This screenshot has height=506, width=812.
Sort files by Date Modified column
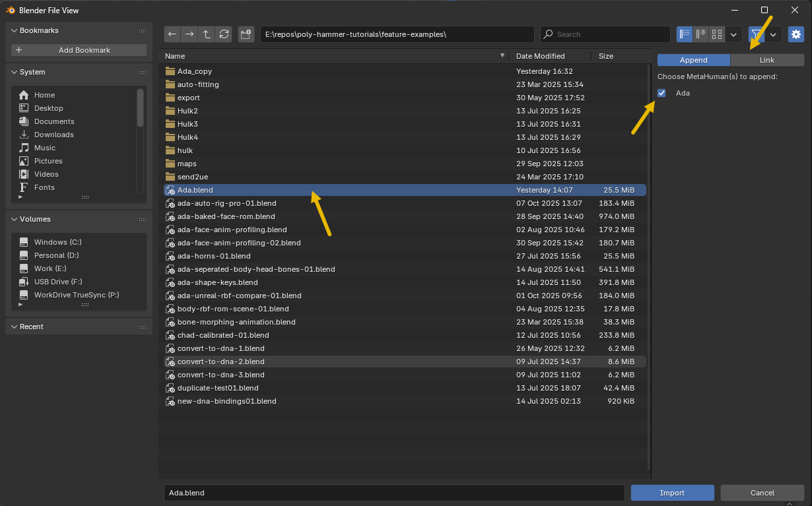pos(540,56)
